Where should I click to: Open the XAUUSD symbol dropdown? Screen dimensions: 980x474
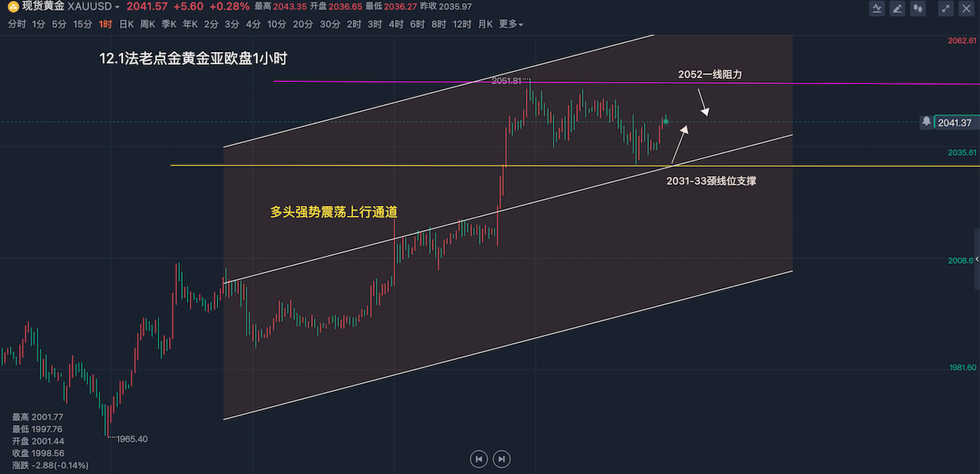coord(117,7)
